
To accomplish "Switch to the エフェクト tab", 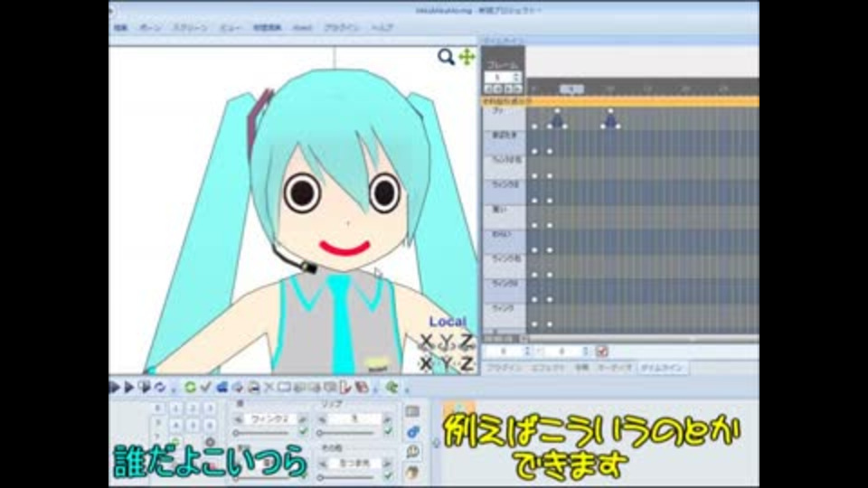I will pyautogui.click(x=548, y=368).
